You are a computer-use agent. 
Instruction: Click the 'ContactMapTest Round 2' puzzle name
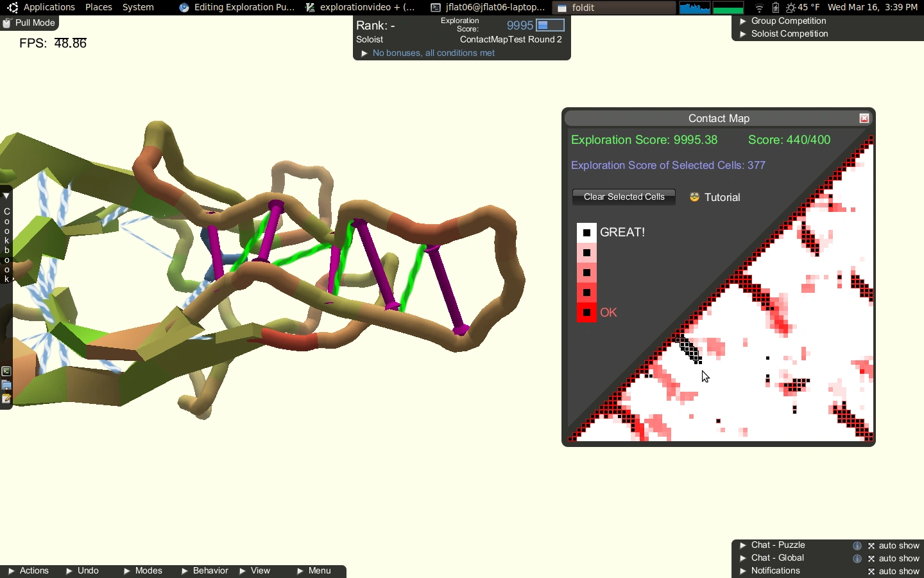point(511,40)
